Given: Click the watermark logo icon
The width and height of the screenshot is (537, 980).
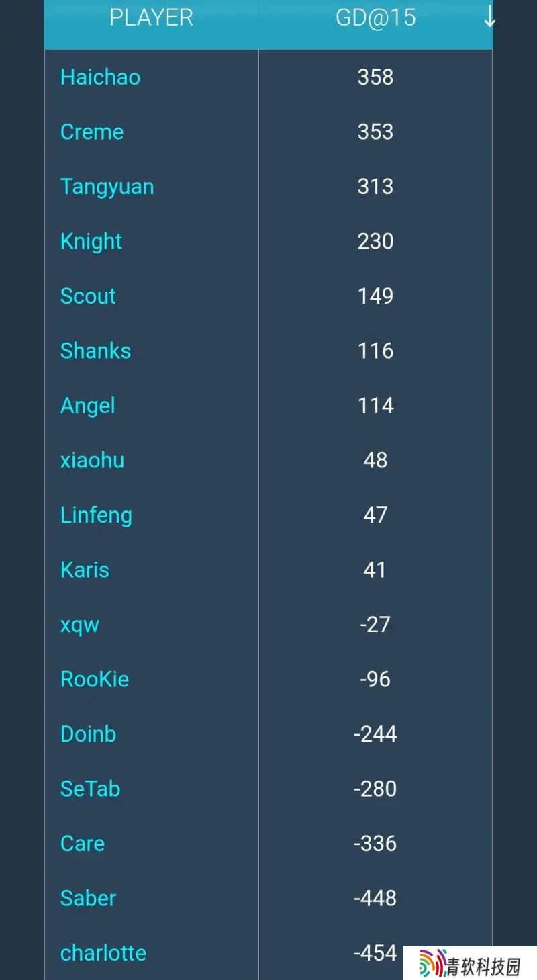Looking at the screenshot, I should (x=433, y=964).
